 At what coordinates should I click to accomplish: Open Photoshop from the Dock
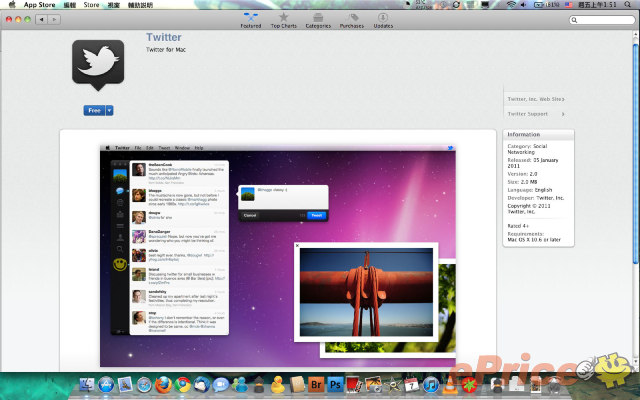point(335,384)
